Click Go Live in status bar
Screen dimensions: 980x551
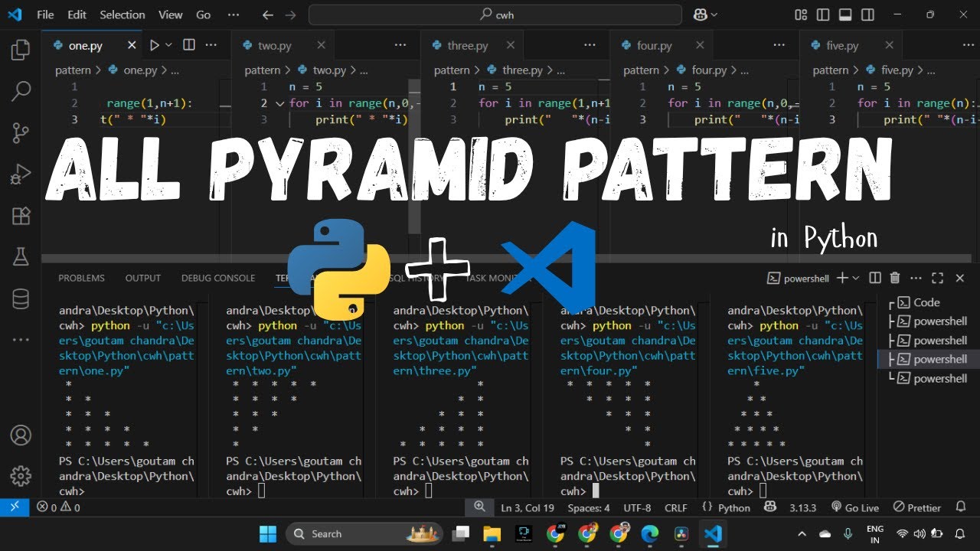tap(854, 507)
